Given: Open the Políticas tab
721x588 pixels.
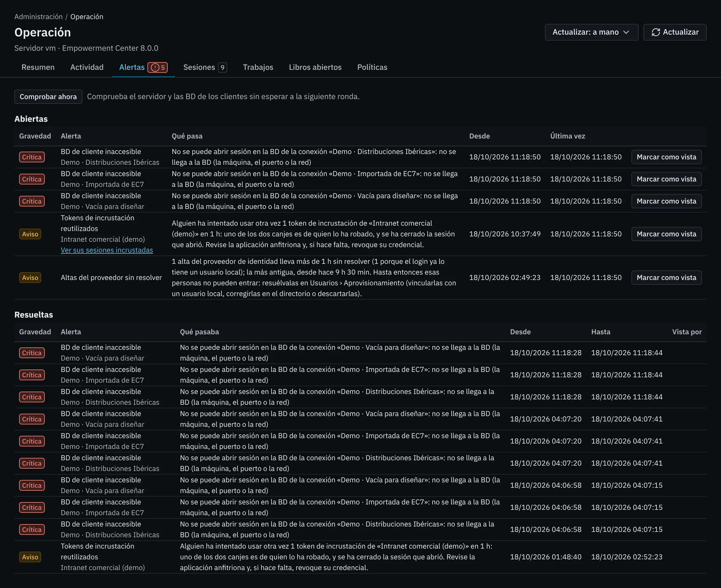Looking at the screenshot, I should 372,67.
